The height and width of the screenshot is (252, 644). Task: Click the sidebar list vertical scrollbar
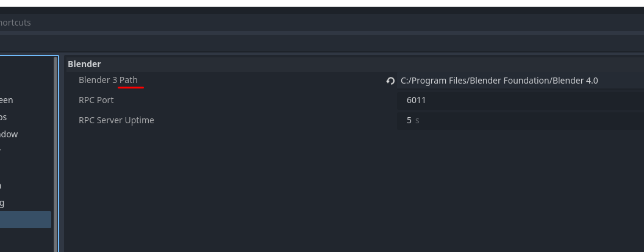[56, 154]
